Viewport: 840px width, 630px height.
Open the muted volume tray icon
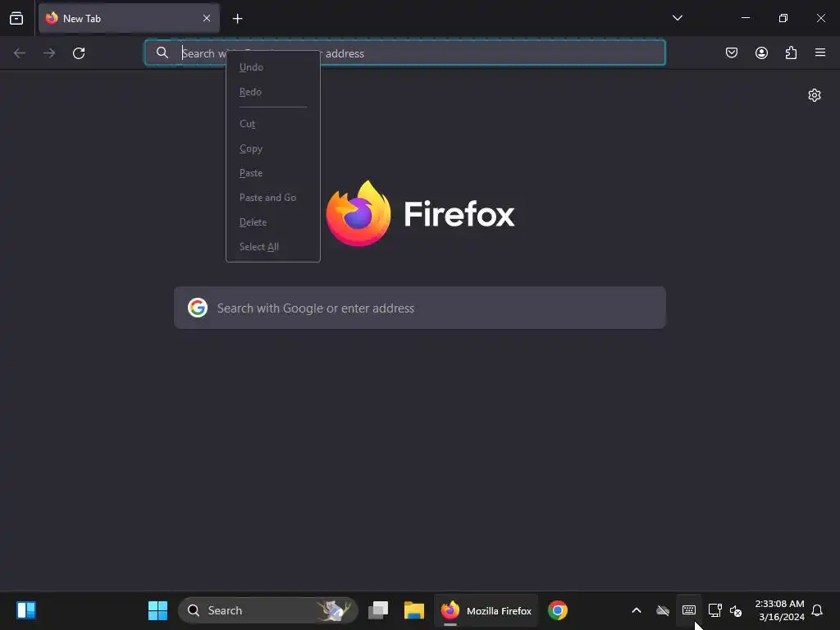coord(736,610)
